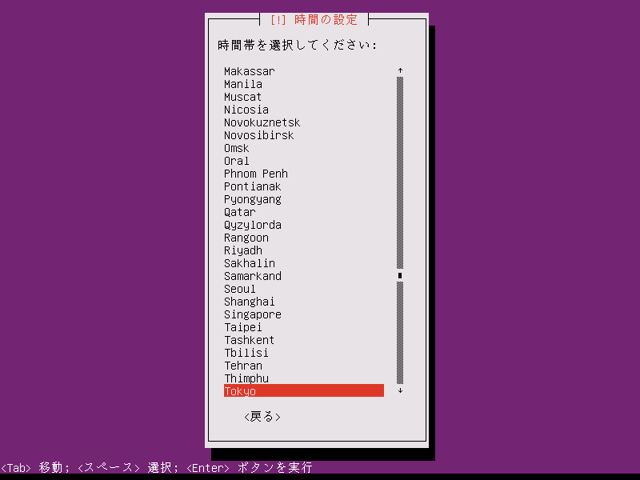Image resolution: width=640 pixels, height=480 pixels.
Task: Select the Omsk entry
Action: [304, 148]
